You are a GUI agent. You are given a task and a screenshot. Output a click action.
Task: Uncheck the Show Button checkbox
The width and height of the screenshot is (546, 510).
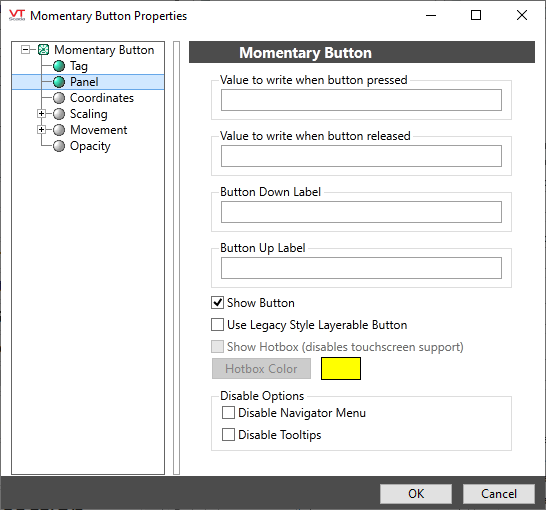pyautogui.click(x=217, y=303)
